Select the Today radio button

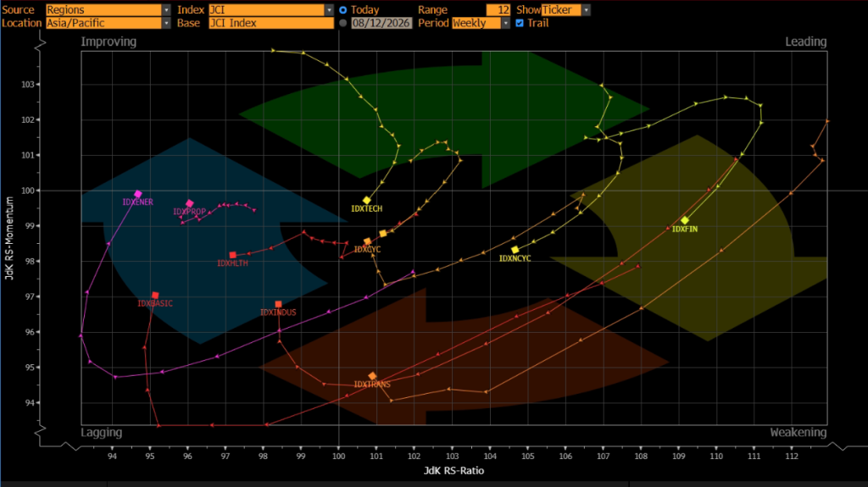click(343, 10)
